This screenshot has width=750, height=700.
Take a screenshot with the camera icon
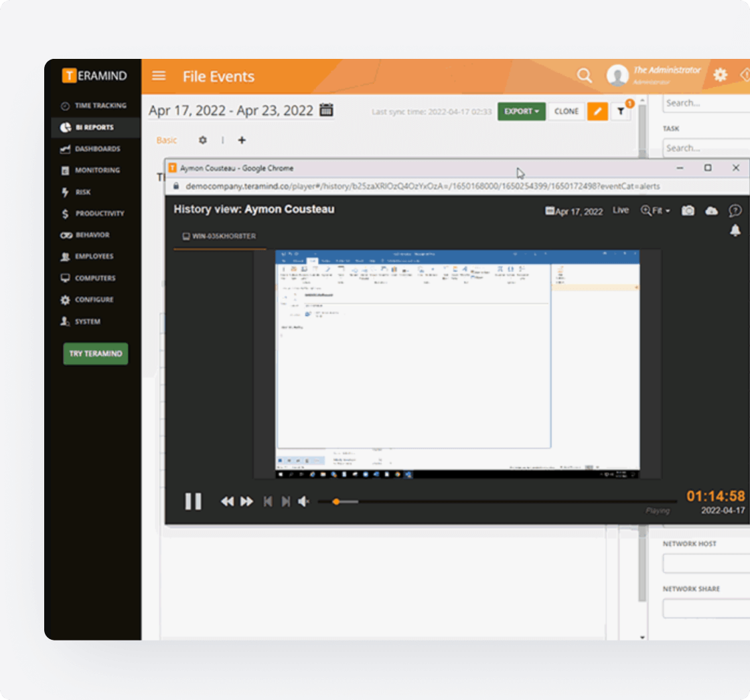[688, 210]
